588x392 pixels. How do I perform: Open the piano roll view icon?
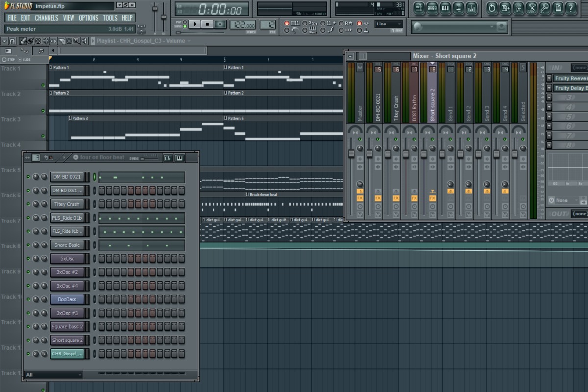pyautogui.click(x=445, y=8)
